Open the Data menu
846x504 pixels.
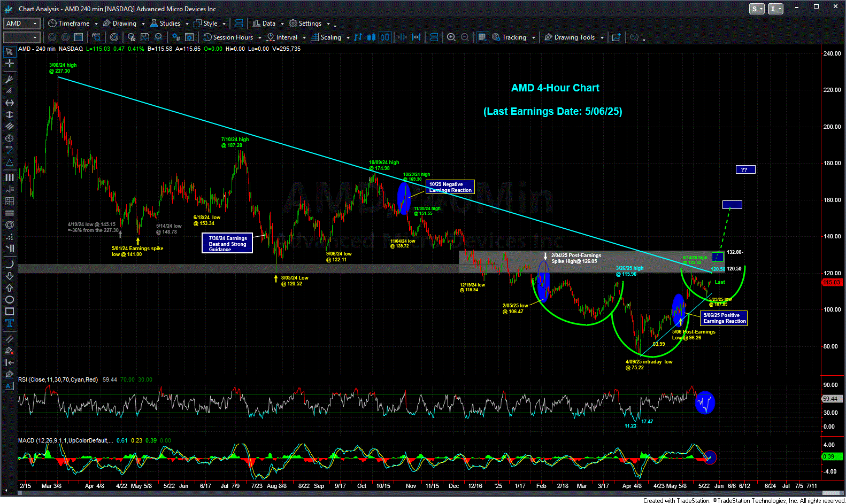pyautogui.click(x=264, y=23)
